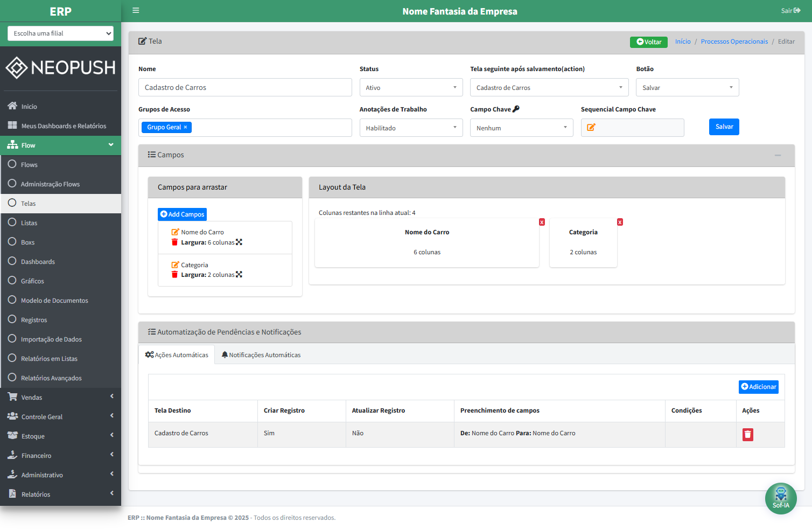Open the Campo Chave dropdown
Screen dimensions: 812x529
tap(522, 128)
